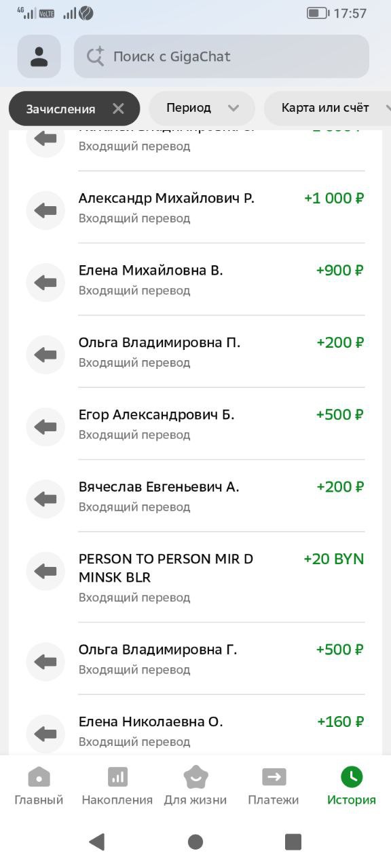
Task: Open Егор Александрович Б. incoming transfer
Action: coord(195,424)
